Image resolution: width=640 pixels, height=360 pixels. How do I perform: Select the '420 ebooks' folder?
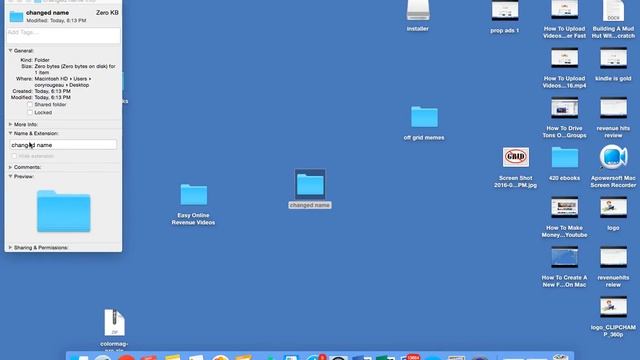pyautogui.click(x=564, y=158)
